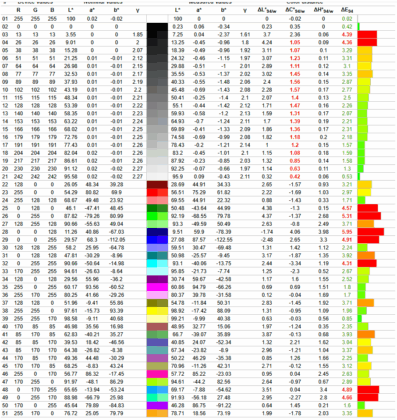Select the orange swatch in row 51
The height and width of the screenshot is (420, 397).
click(157, 413)
